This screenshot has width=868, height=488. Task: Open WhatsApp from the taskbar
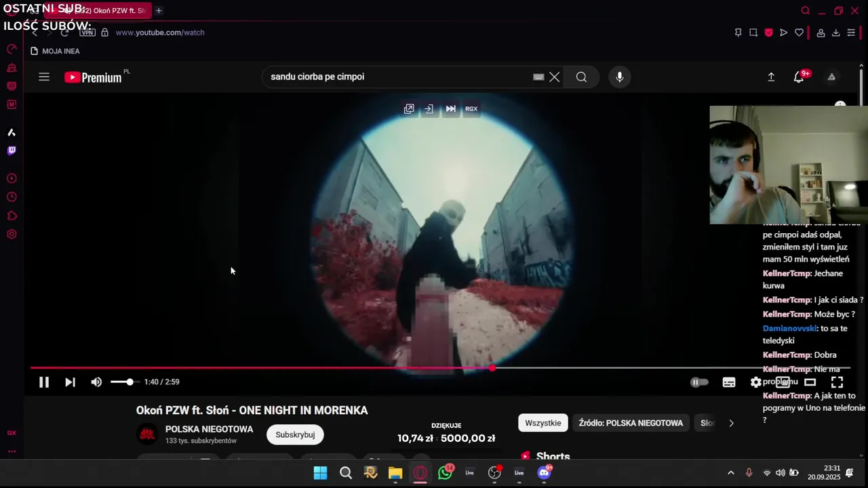point(446,473)
